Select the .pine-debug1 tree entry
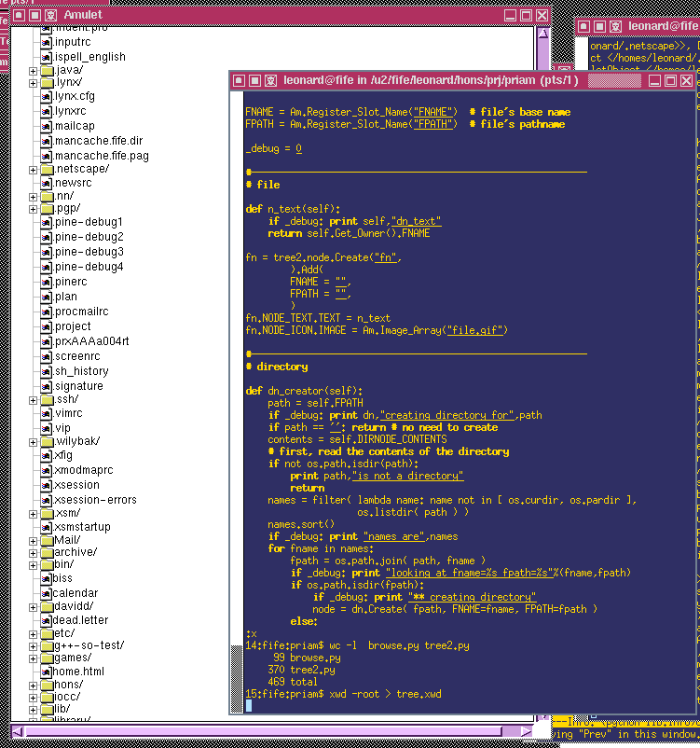The image size is (700, 748). pyautogui.click(x=89, y=222)
